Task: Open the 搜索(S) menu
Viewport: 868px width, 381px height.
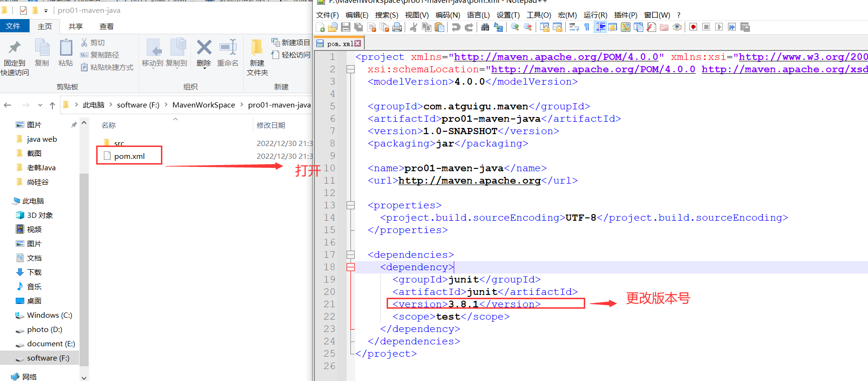Action: tap(386, 15)
